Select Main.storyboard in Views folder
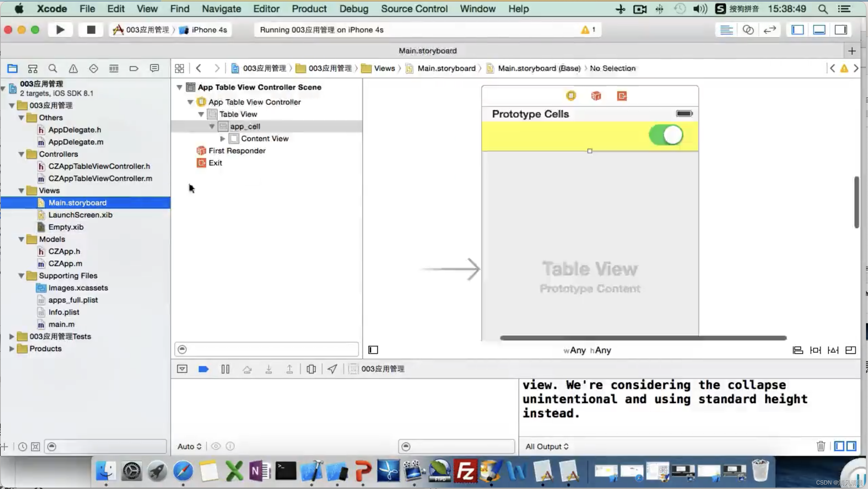The height and width of the screenshot is (489, 868). (x=77, y=203)
